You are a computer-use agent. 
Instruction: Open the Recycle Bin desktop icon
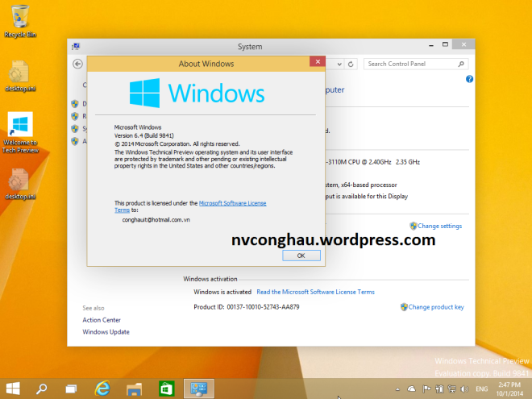tap(20, 21)
